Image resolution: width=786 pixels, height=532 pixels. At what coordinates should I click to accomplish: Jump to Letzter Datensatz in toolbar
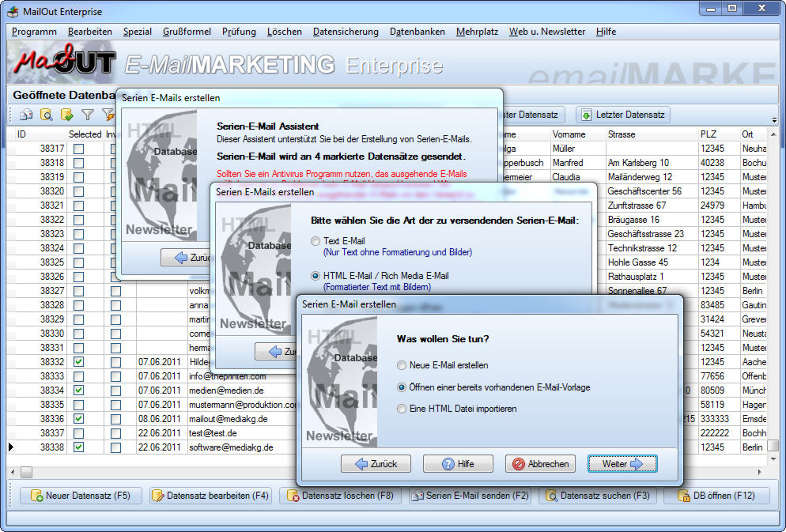pyautogui.click(x=622, y=115)
